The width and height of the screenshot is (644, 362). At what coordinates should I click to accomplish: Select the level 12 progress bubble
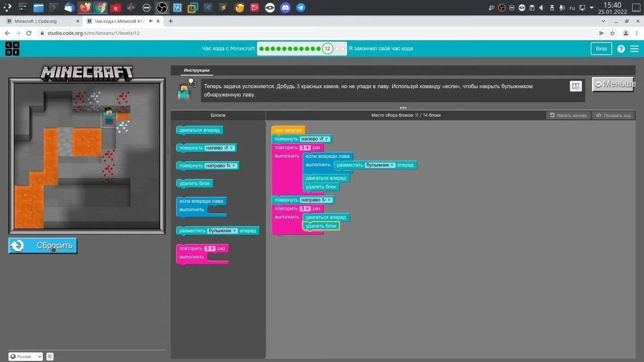(x=327, y=48)
